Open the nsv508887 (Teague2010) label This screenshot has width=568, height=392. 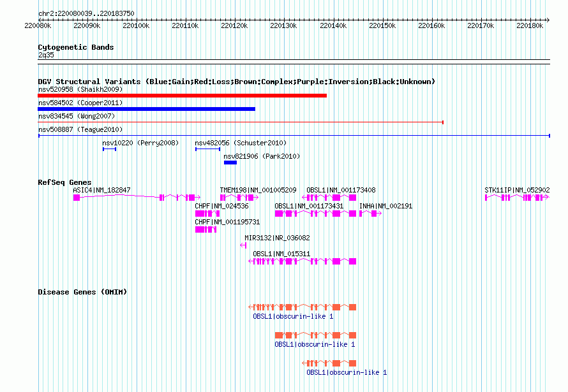click(x=80, y=129)
